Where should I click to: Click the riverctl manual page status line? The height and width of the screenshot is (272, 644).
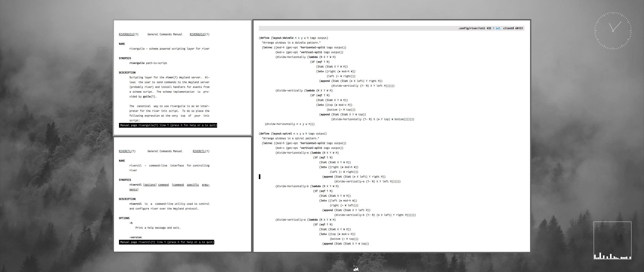(166, 242)
